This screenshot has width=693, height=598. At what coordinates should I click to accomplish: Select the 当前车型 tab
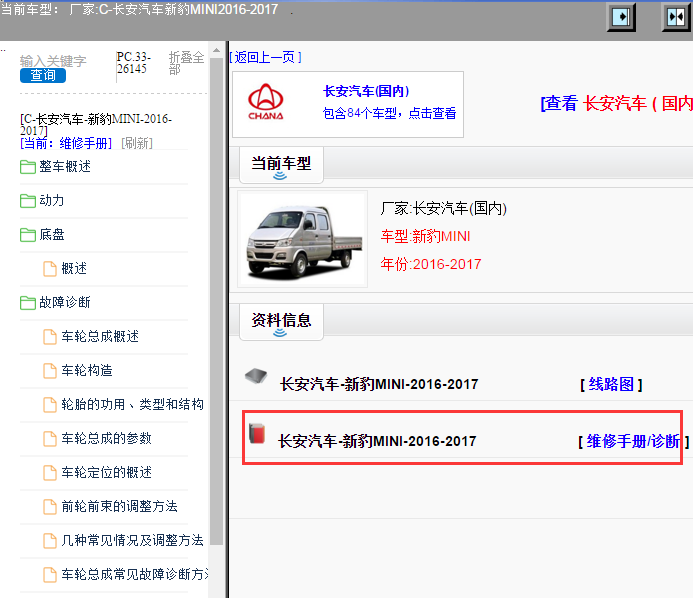point(281,165)
